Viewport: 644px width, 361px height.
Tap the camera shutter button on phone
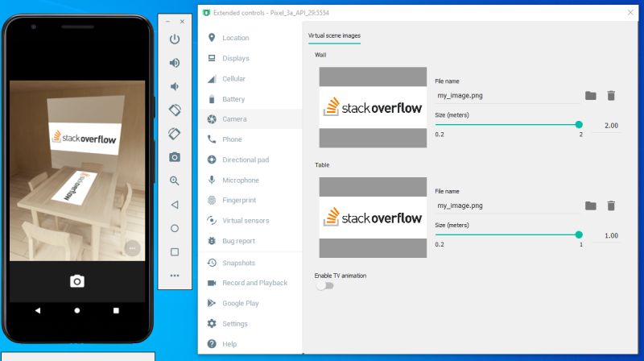coord(76,281)
